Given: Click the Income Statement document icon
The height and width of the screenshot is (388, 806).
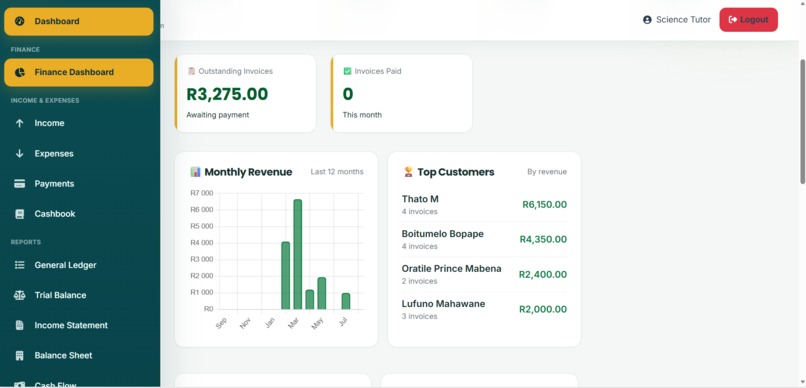Looking at the screenshot, I should (x=20, y=325).
